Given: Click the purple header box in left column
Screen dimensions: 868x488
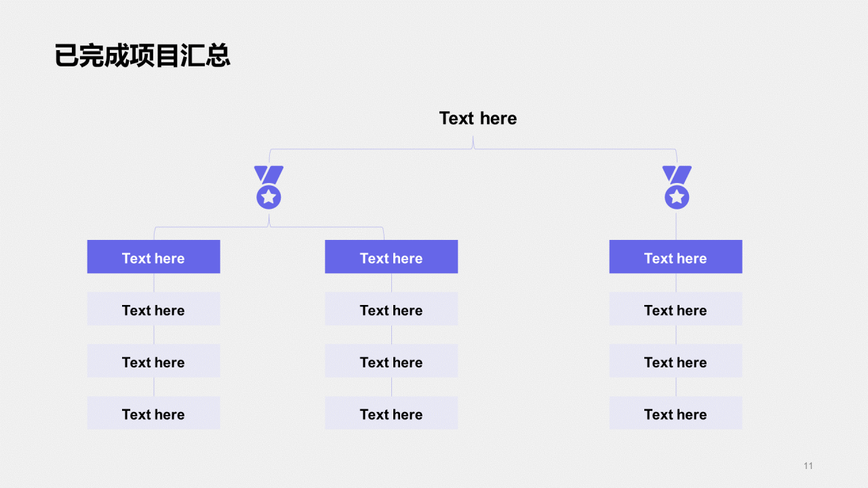Looking at the screenshot, I should pos(154,257).
